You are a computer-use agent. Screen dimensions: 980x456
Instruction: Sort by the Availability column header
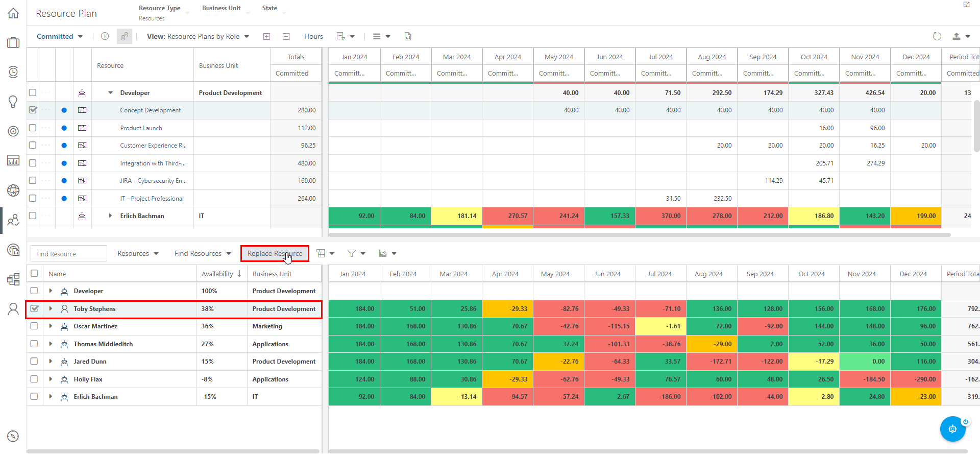click(221, 274)
